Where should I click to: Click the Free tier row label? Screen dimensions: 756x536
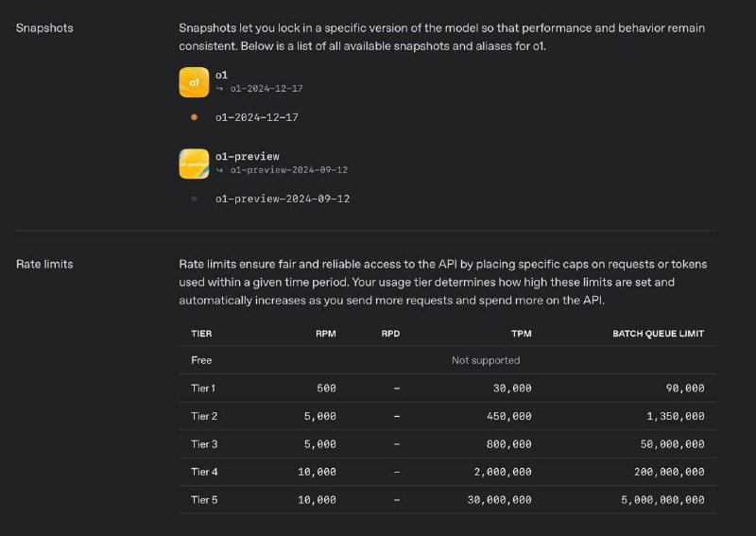point(201,360)
